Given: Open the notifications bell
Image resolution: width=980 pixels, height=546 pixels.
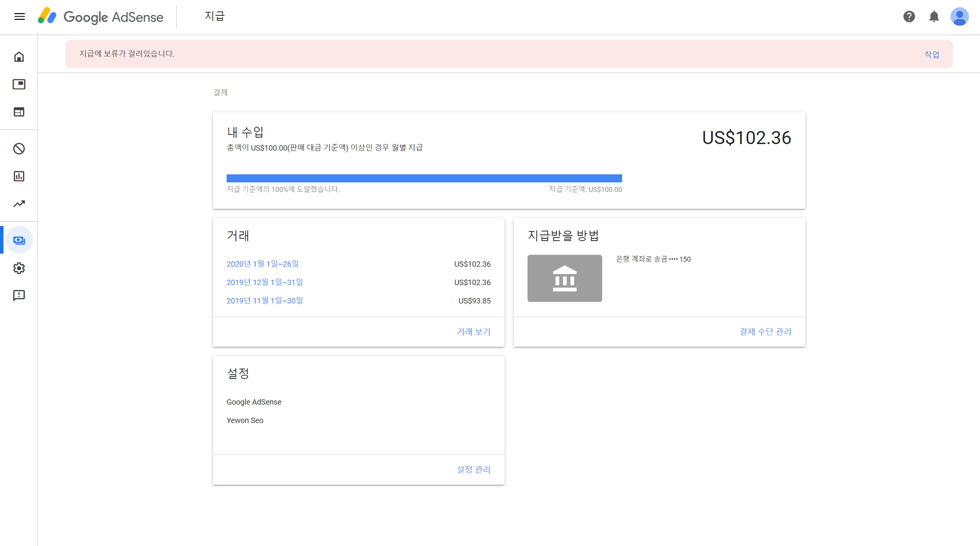Looking at the screenshot, I should coord(934,16).
